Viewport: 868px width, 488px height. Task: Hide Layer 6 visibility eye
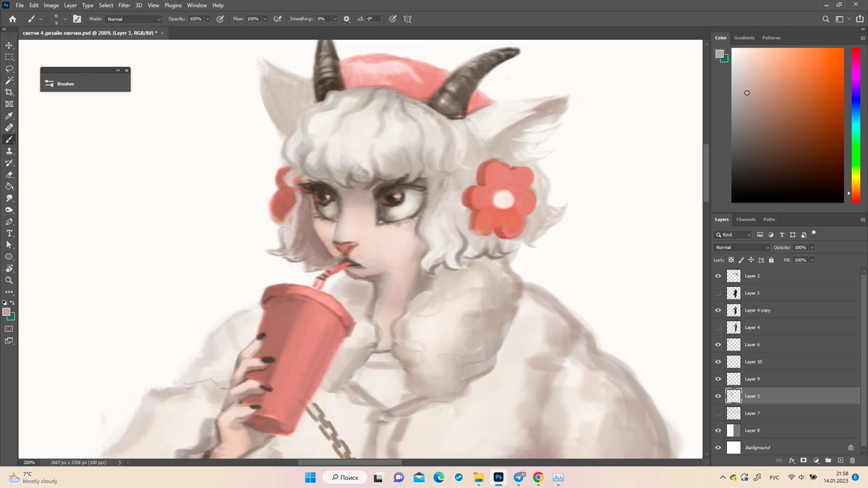(x=718, y=344)
